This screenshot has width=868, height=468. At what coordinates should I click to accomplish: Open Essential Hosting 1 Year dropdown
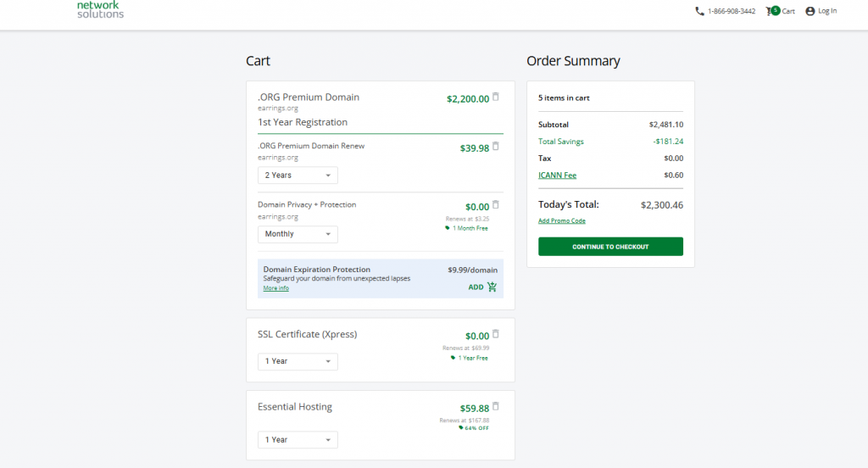tap(298, 440)
